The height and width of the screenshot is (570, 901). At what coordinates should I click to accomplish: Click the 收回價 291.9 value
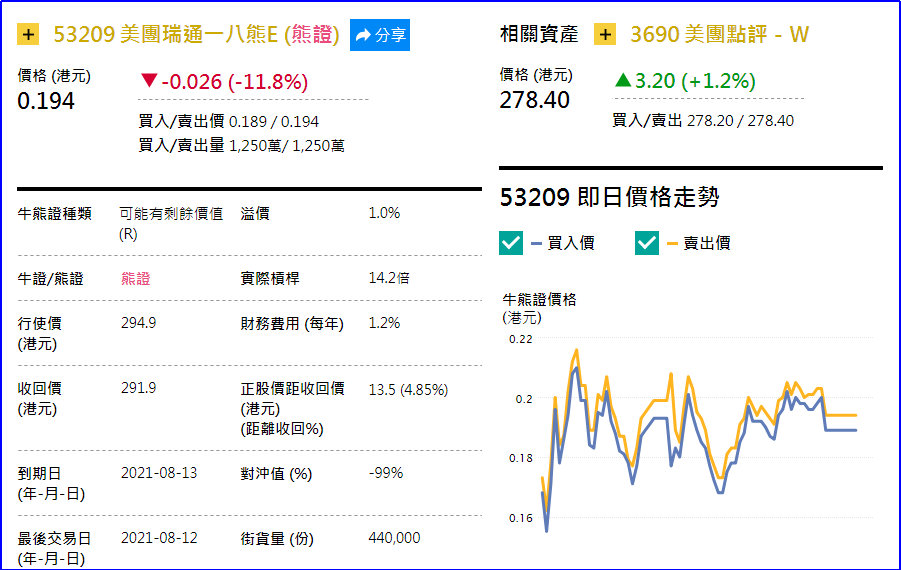click(138, 388)
